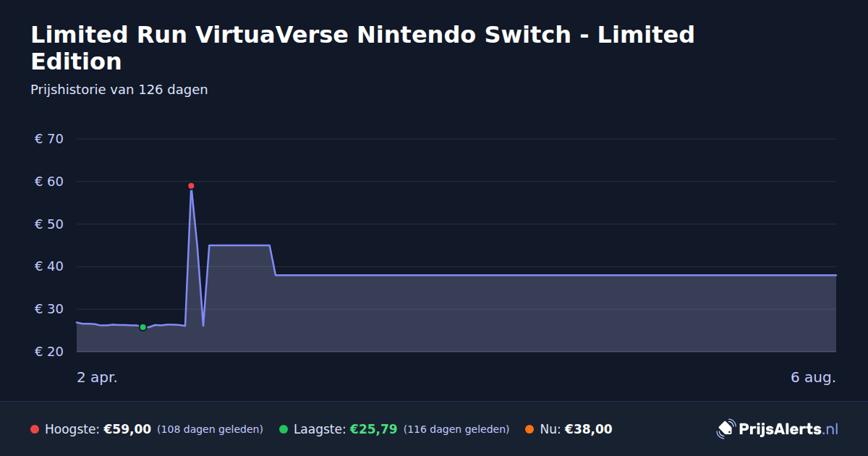Click the € 40 axis label
The width and height of the screenshot is (868, 456).
tap(49, 266)
